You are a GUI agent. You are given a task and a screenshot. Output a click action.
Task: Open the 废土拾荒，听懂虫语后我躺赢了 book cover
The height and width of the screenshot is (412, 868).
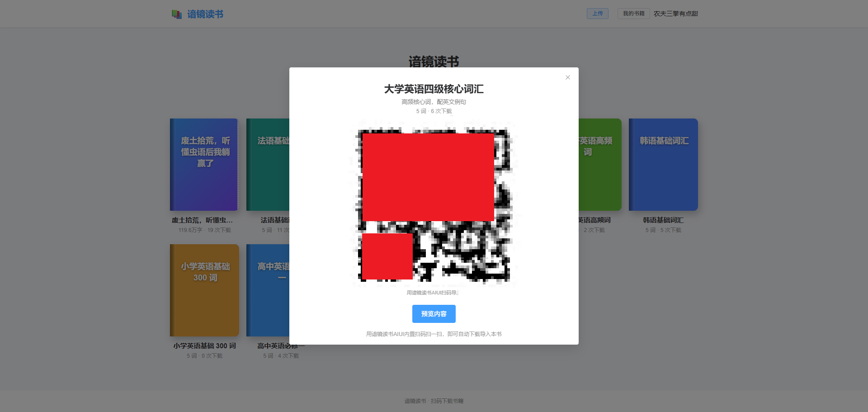click(x=204, y=165)
